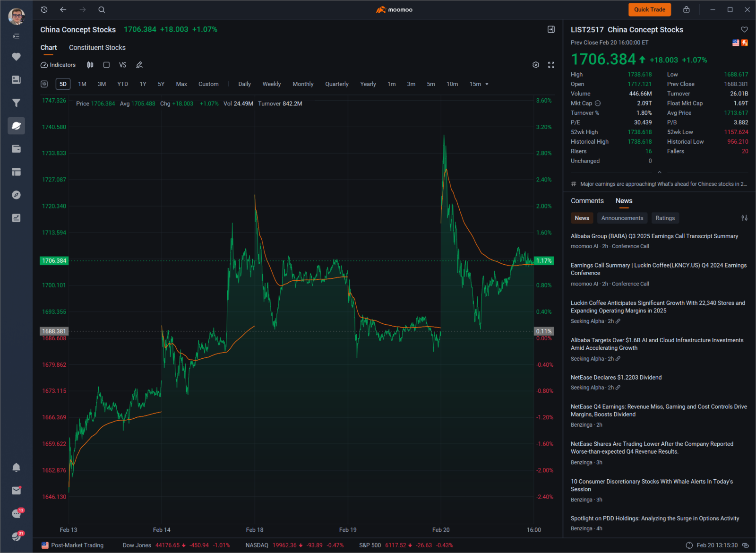This screenshot has height=553, width=756.
Task: Select the 5D time range
Action: [x=63, y=84]
